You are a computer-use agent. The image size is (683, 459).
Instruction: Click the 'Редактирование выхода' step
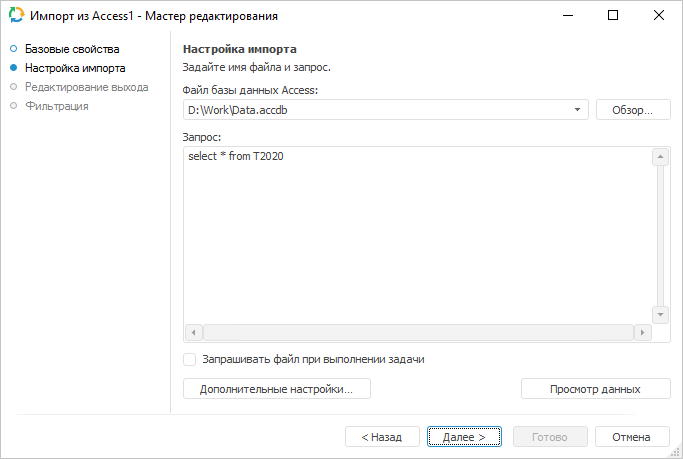tap(86, 87)
